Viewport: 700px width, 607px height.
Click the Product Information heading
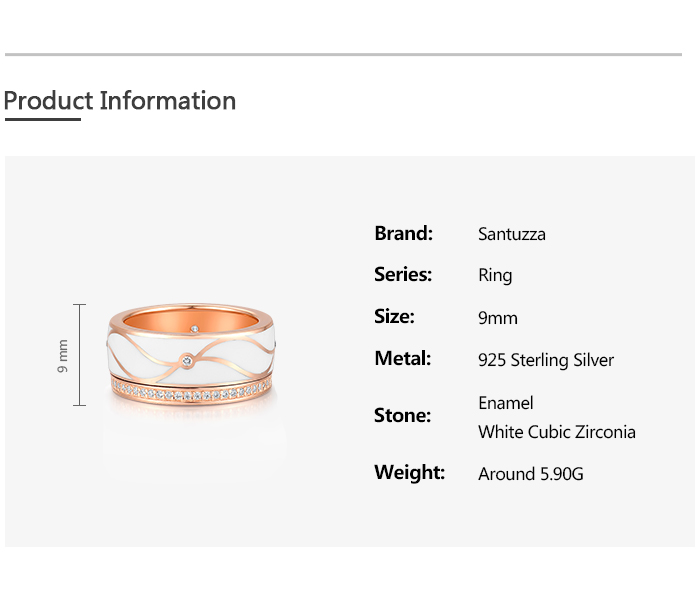120,101
